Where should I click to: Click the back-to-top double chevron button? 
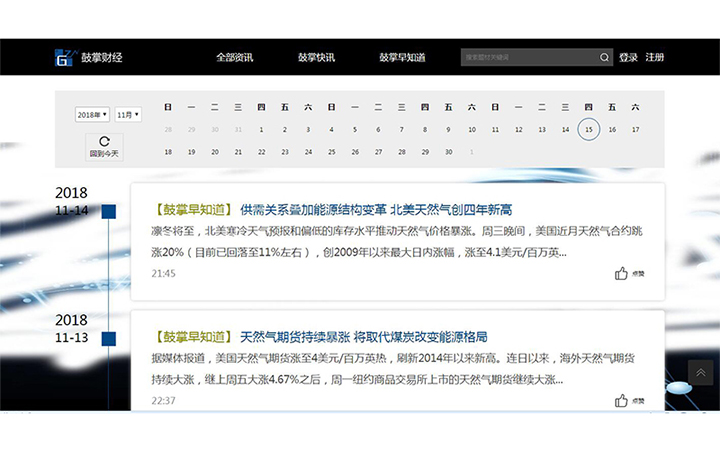click(700, 372)
